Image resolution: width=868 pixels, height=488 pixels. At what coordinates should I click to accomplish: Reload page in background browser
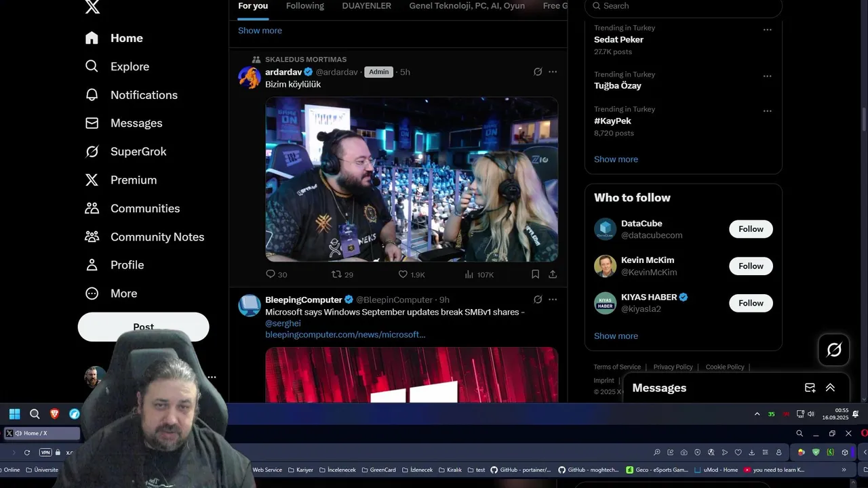(x=27, y=452)
